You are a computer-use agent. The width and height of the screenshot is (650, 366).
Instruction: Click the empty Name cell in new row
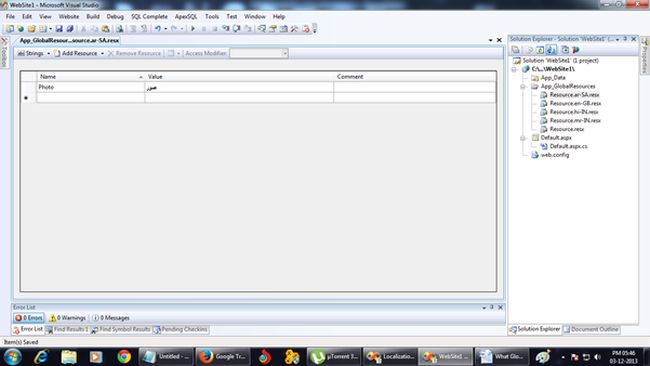[91, 98]
